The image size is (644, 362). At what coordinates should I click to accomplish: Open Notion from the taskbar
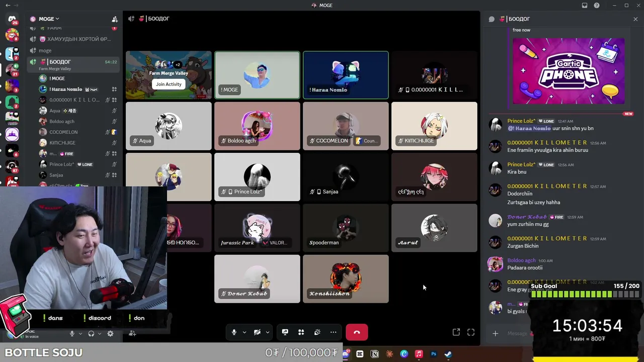point(375,354)
